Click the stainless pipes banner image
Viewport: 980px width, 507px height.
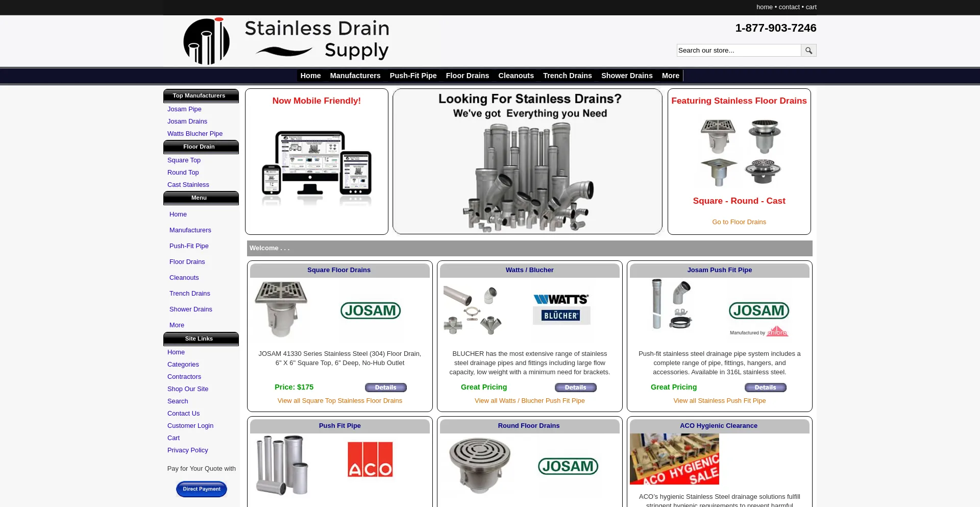[528, 161]
